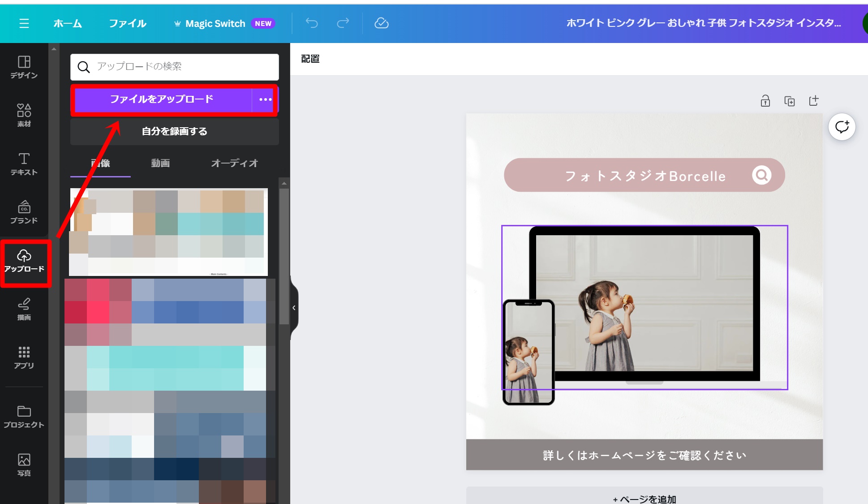Viewport: 868px width, 504px height.
Task: Open Magic Switch
Action: (215, 24)
